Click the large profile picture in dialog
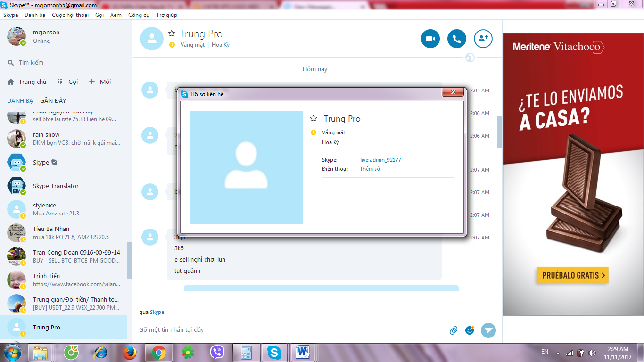Viewport: 644px width, 362px height. point(246,167)
